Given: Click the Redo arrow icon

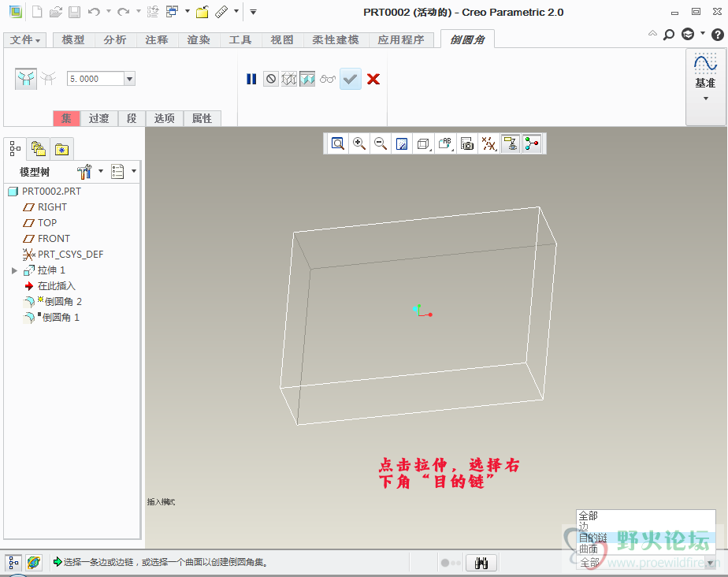Looking at the screenshot, I should click(123, 12).
